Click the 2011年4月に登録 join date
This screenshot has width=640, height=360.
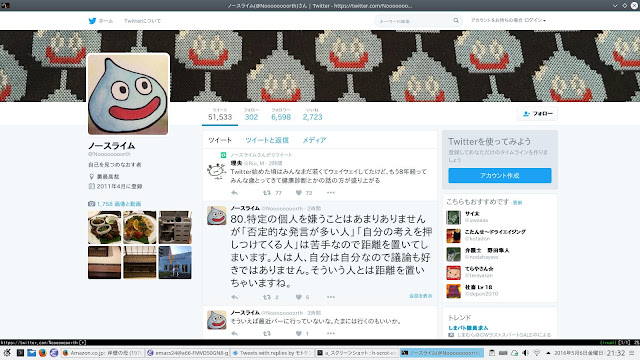[119, 186]
